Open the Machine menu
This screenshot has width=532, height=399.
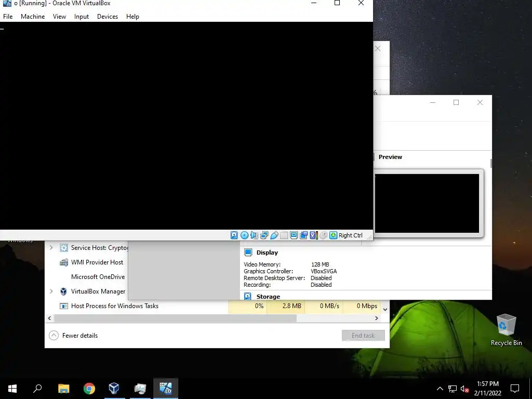pyautogui.click(x=33, y=16)
